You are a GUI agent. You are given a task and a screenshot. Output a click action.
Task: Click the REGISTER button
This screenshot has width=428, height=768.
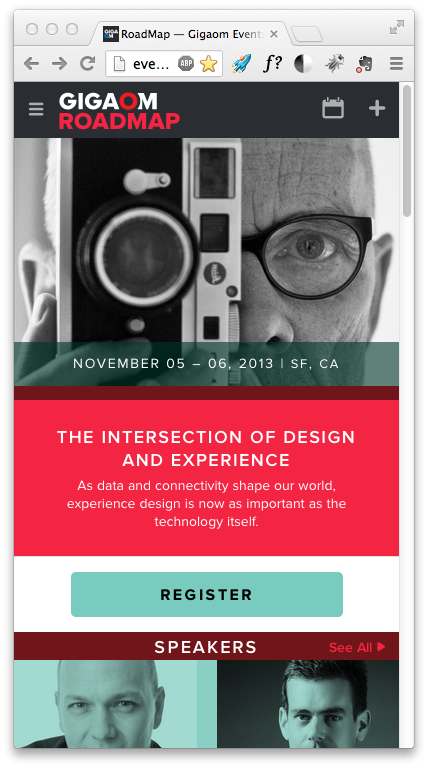click(x=207, y=594)
